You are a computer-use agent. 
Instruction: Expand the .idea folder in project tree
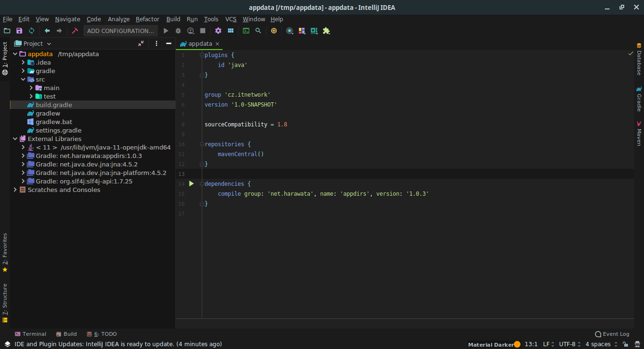tap(23, 62)
